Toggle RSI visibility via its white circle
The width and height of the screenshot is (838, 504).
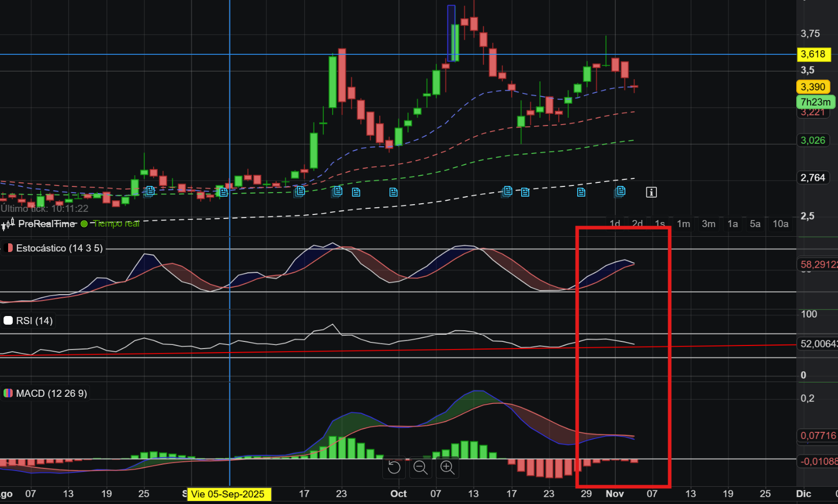[x=8, y=320]
